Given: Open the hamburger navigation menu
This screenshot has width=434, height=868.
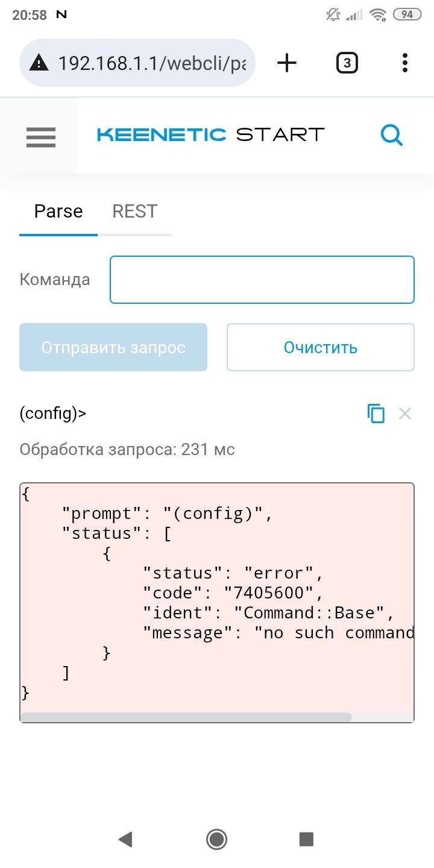Looking at the screenshot, I should pyautogui.click(x=41, y=137).
